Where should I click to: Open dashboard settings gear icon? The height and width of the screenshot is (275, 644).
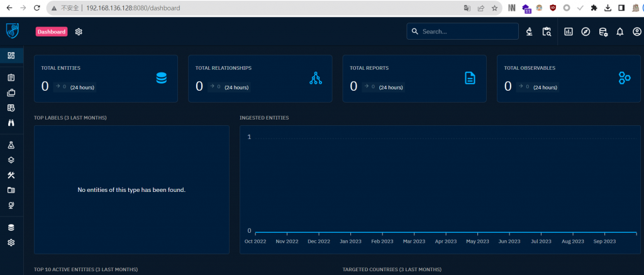79,31
